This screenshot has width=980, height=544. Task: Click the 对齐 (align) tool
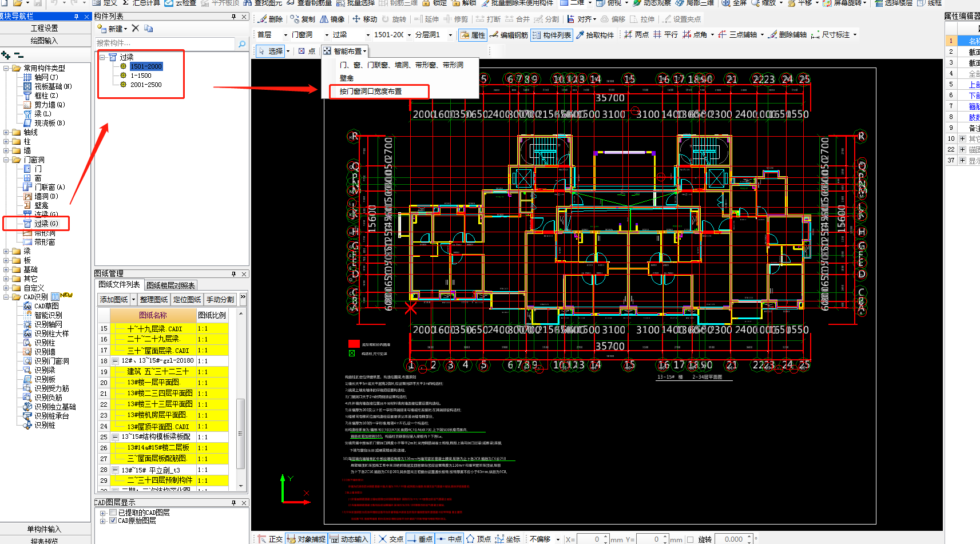pyautogui.click(x=581, y=19)
